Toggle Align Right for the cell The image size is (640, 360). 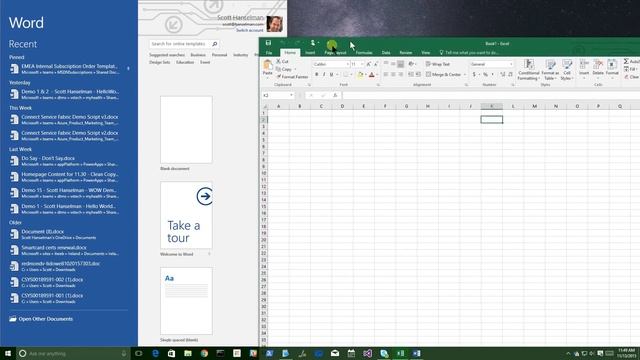(x=400, y=74)
